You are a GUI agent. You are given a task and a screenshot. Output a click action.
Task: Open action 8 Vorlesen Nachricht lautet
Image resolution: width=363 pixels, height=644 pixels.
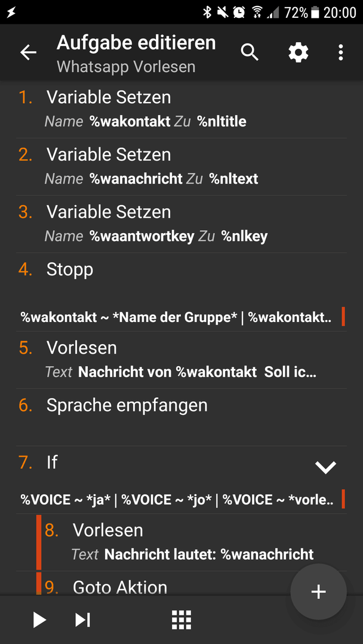click(191, 542)
